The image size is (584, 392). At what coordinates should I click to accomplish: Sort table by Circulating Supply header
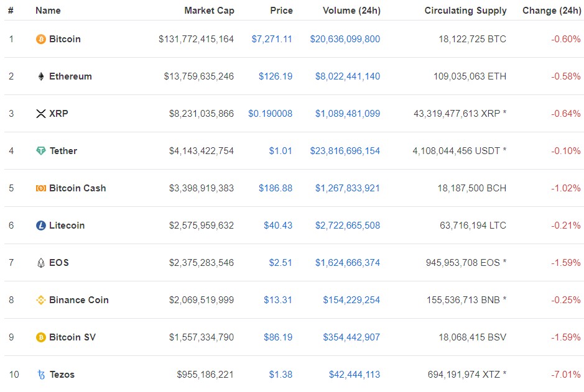click(466, 11)
